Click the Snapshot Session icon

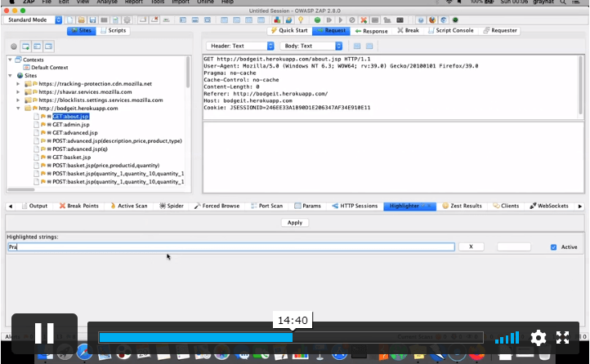105,20
